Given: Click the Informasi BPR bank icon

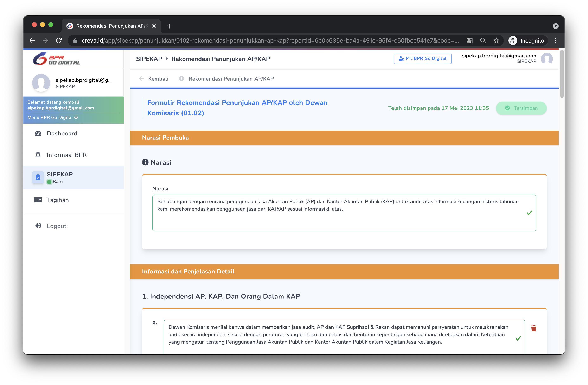Looking at the screenshot, I should (x=38, y=155).
